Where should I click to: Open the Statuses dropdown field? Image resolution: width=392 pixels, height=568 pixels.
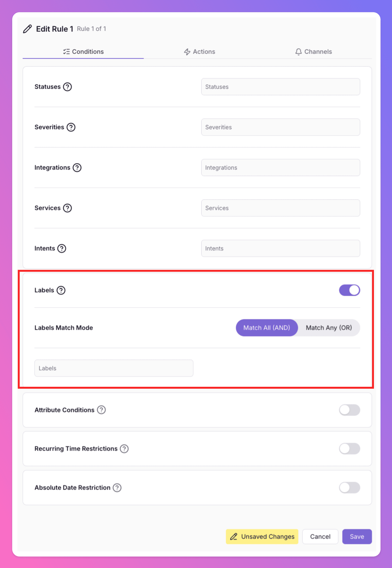(x=281, y=87)
